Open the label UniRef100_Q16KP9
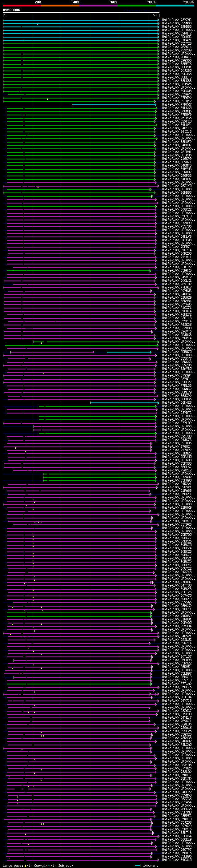The height and width of the screenshot is (868, 197). 177,159
